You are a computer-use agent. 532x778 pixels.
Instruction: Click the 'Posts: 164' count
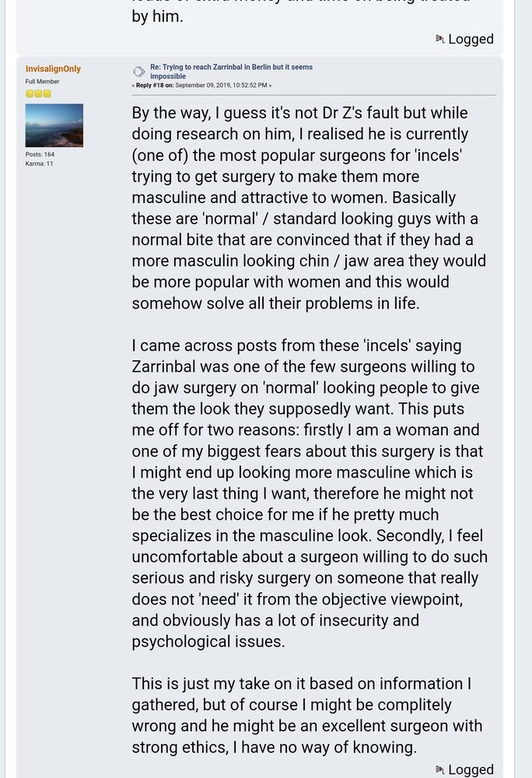pos(40,154)
